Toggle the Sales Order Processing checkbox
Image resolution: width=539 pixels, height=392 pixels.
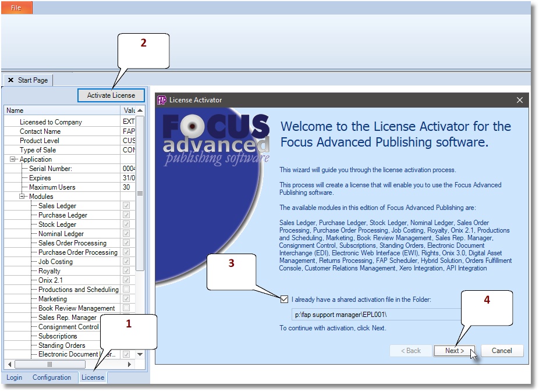coord(126,243)
